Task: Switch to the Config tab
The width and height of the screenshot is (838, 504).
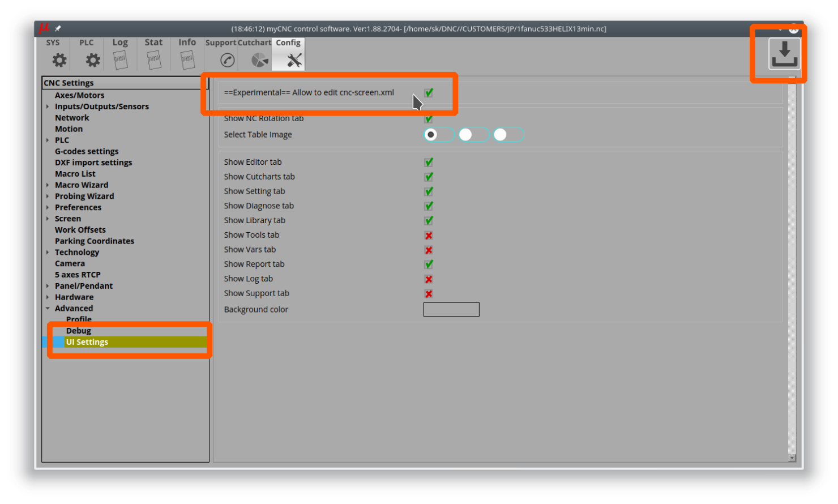Action: pos(289,54)
